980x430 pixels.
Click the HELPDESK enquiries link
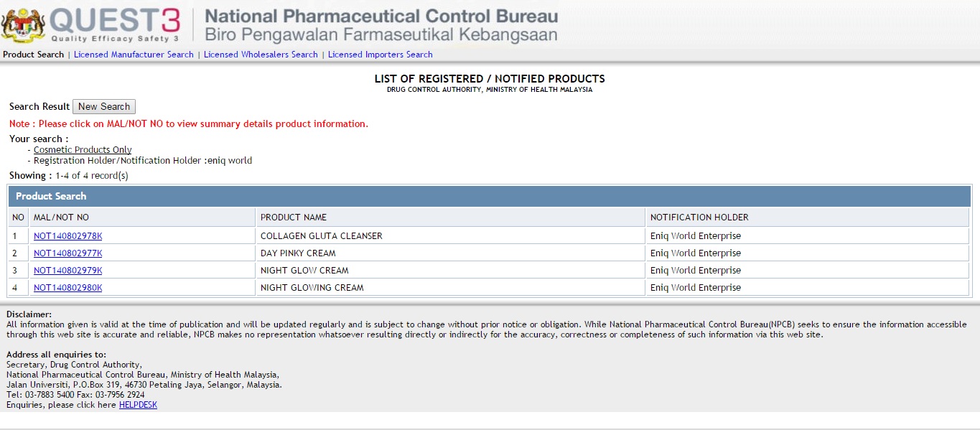tap(138, 405)
